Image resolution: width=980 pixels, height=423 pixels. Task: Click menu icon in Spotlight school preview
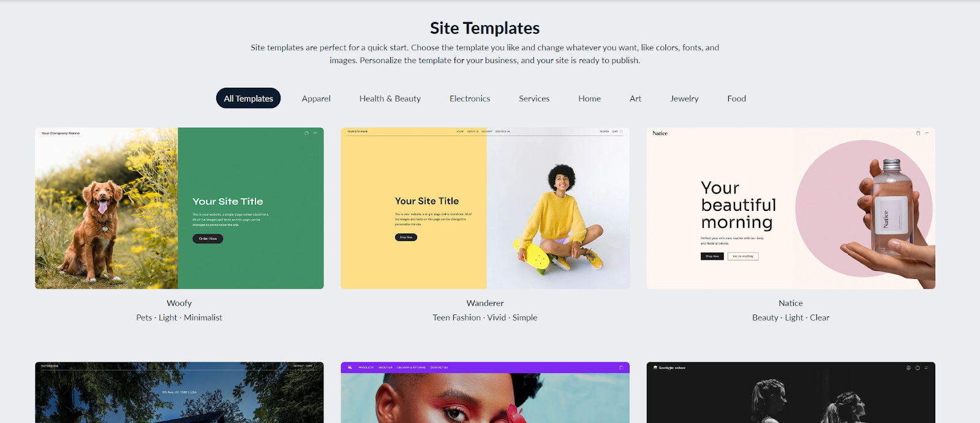click(926, 368)
